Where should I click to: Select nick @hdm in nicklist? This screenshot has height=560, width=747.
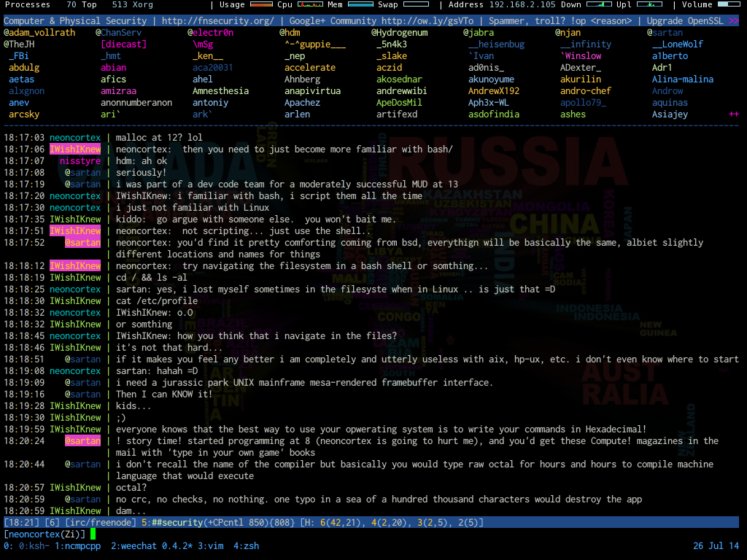290,33
